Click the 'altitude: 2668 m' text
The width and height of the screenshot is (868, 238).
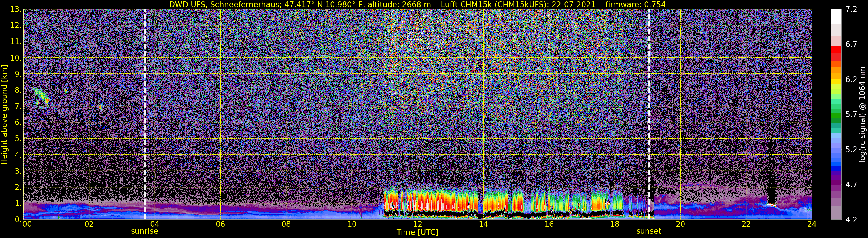click(x=399, y=4)
